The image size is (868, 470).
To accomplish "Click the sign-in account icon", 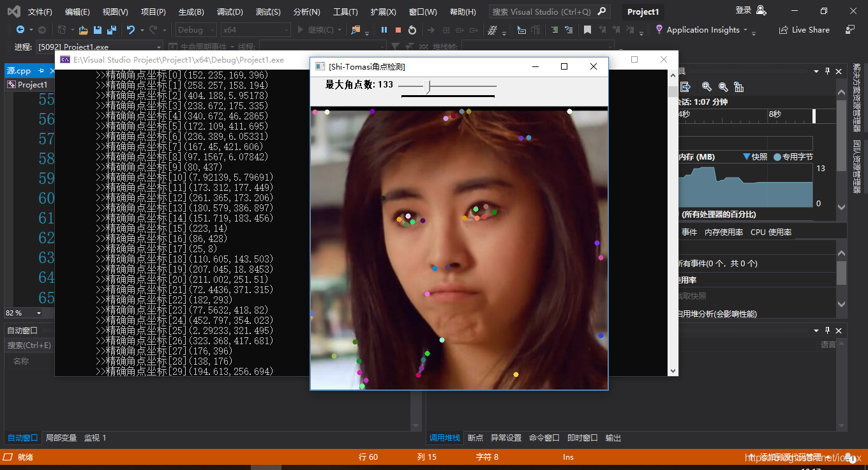I will pos(761,10).
